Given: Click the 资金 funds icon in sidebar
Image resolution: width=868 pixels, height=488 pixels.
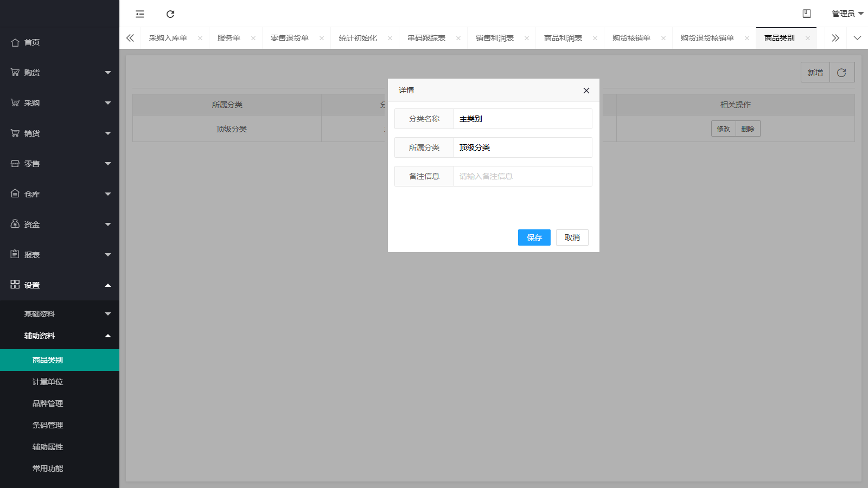Looking at the screenshot, I should coord(15,224).
